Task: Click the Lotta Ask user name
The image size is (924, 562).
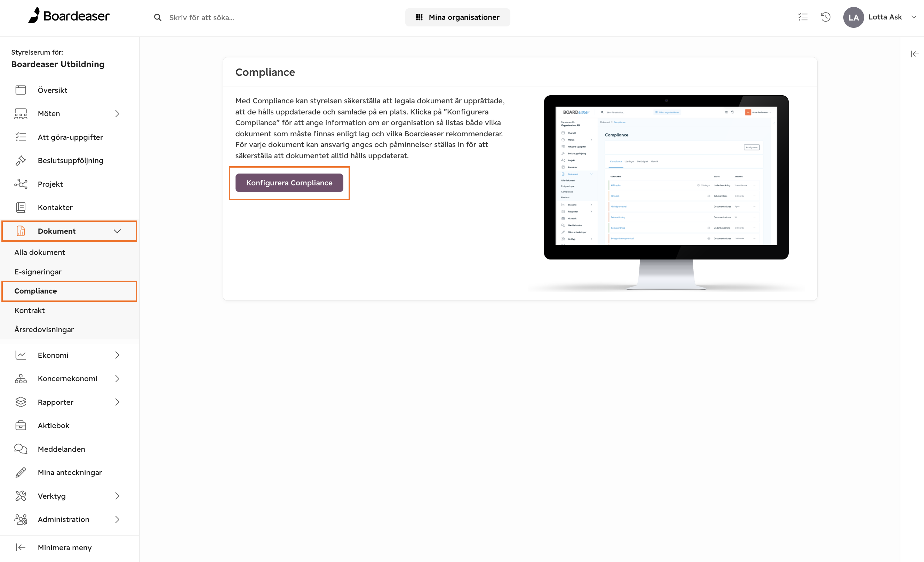Action: (885, 17)
